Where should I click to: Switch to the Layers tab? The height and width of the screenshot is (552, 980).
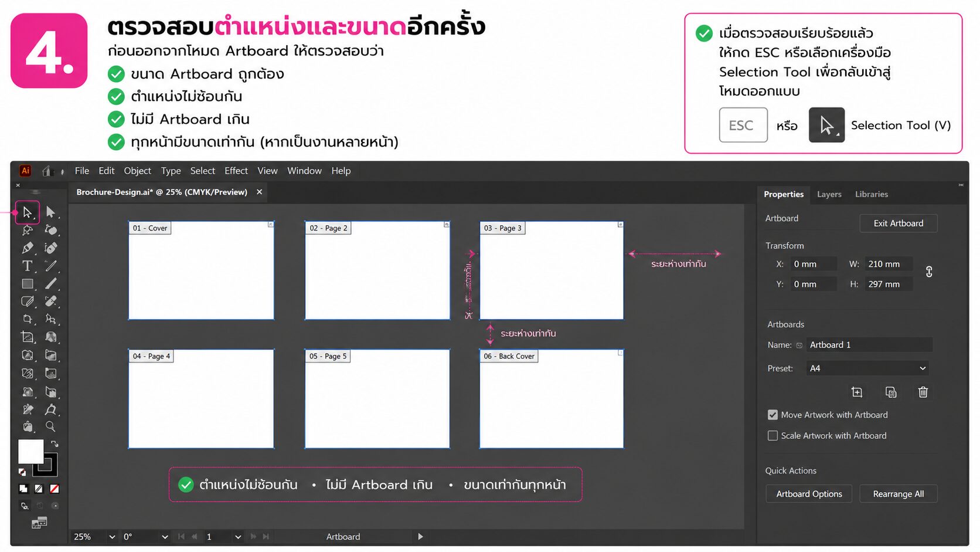(829, 194)
